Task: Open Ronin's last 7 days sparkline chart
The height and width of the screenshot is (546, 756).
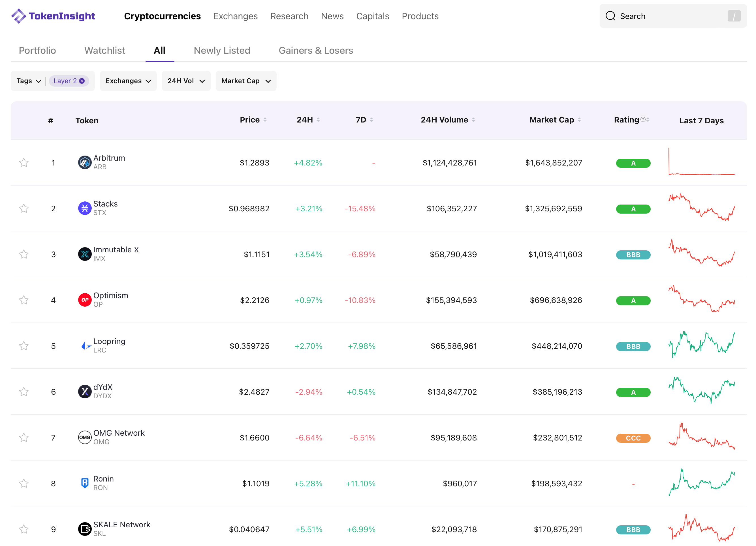Action: point(701,482)
